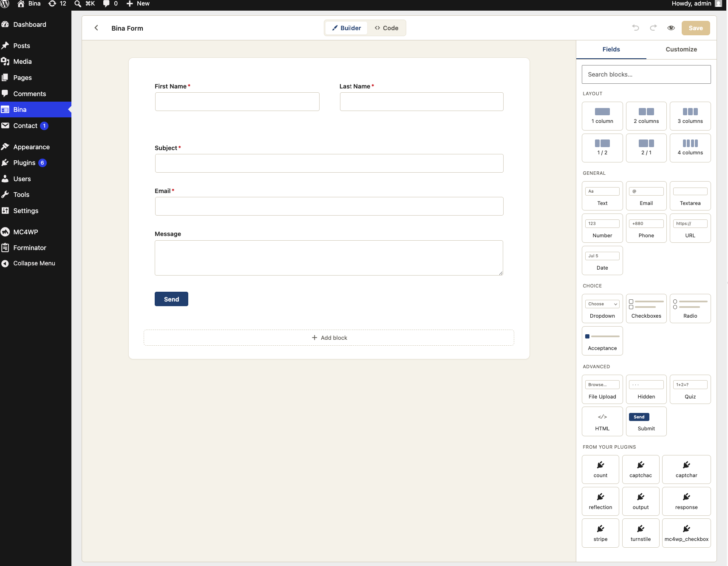
Task: Open the Fields tab
Action: pos(611,49)
